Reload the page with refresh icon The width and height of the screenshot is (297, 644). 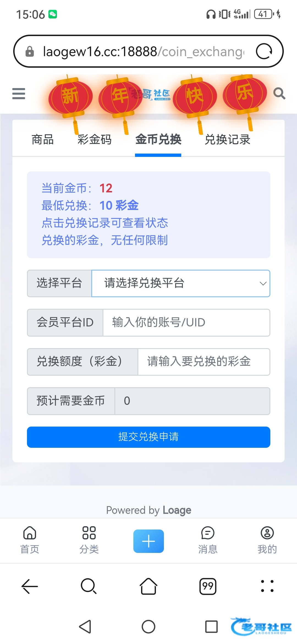[x=264, y=51]
